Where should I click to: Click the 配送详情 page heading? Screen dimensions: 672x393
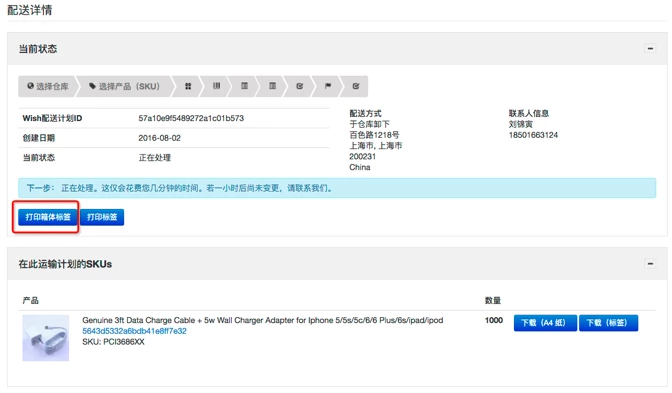(30, 10)
